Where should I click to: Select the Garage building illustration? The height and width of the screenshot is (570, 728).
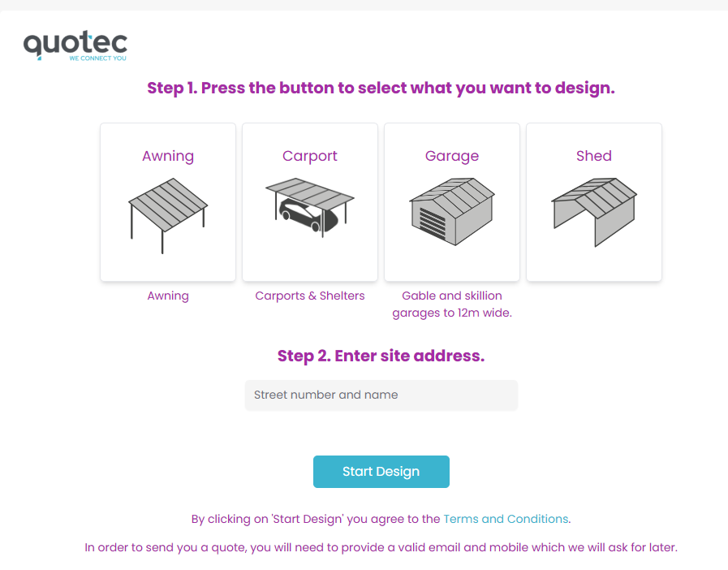point(452,211)
